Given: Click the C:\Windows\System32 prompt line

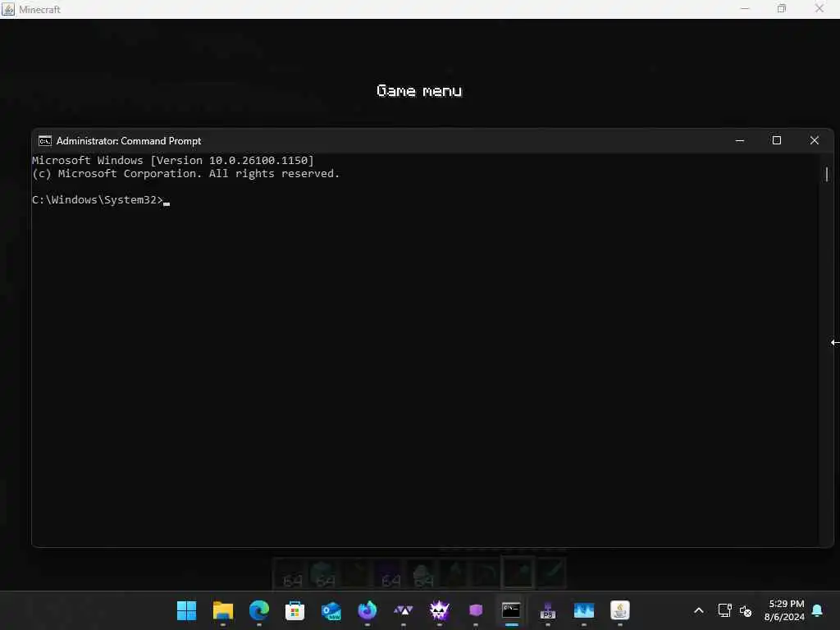Looking at the screenshot, I should tap(101, 200).
